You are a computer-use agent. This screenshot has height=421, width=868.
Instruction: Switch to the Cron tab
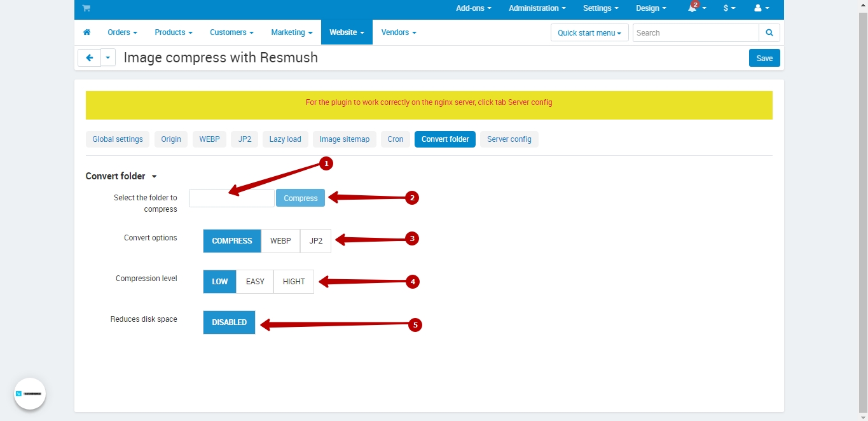coord(396,139)
